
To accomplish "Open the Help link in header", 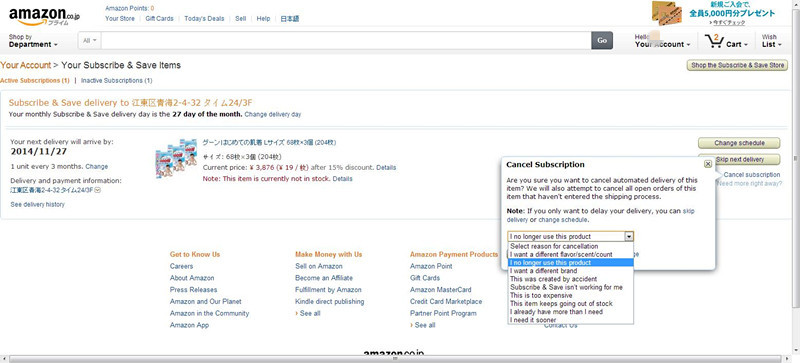I will [x=263, y=18].
